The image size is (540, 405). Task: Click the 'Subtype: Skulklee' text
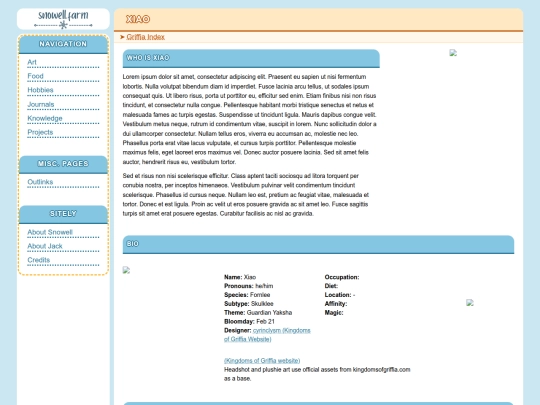(x=249, y=304)
